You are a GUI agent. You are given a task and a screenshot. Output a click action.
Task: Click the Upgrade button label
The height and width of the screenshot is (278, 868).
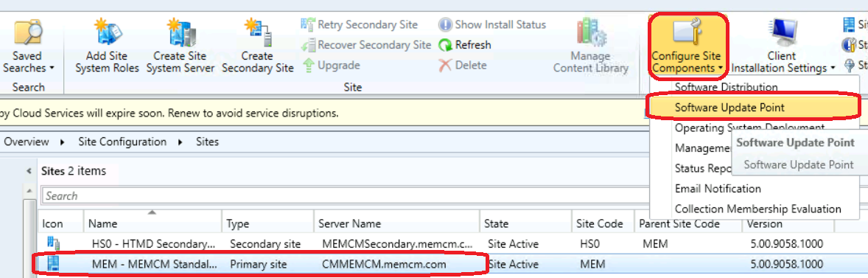[339, 66]
